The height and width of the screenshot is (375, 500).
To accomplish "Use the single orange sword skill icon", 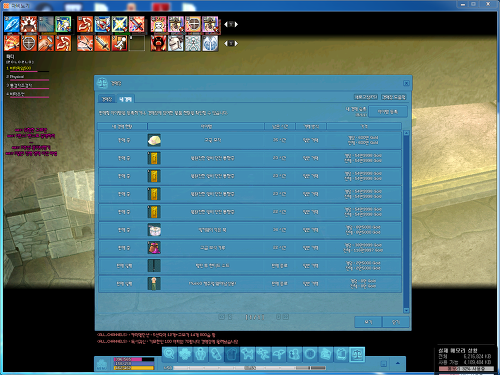I will click(102, 43).
